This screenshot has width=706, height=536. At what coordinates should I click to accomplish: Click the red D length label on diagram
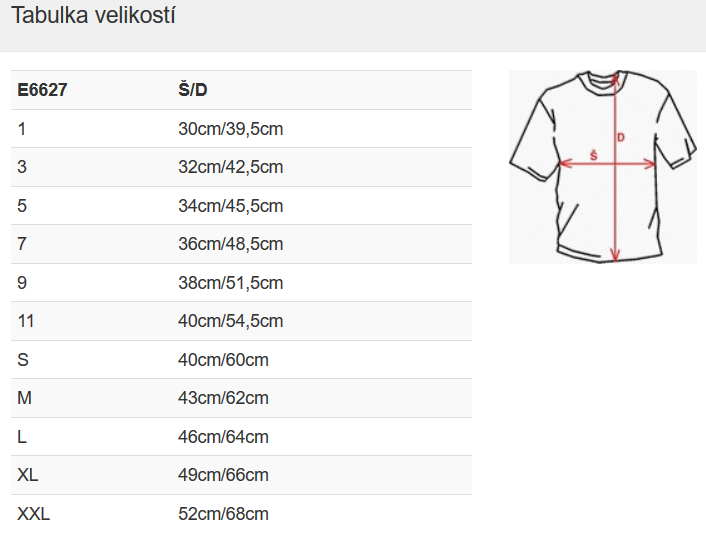point(621,137)
